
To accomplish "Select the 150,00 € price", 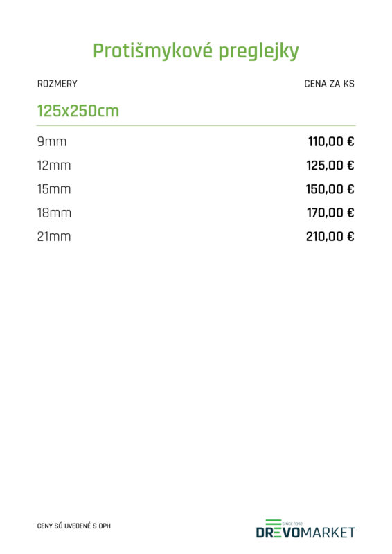I will click(x=330, y=189).
